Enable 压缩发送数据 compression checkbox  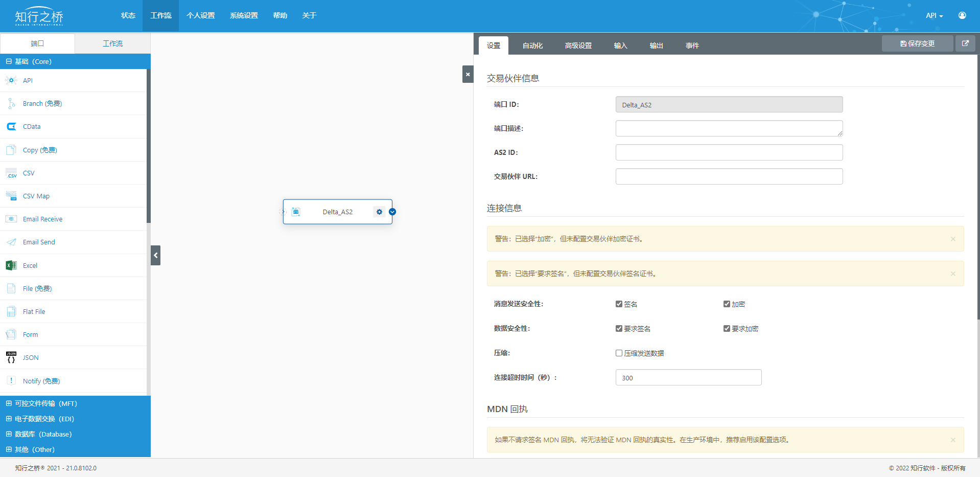point(619,353)
